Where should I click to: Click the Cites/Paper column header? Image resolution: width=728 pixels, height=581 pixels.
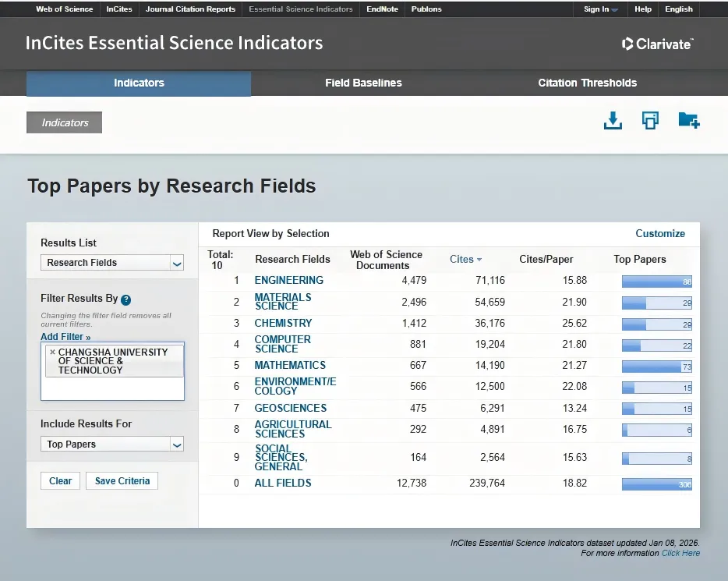tap(546, 259)
